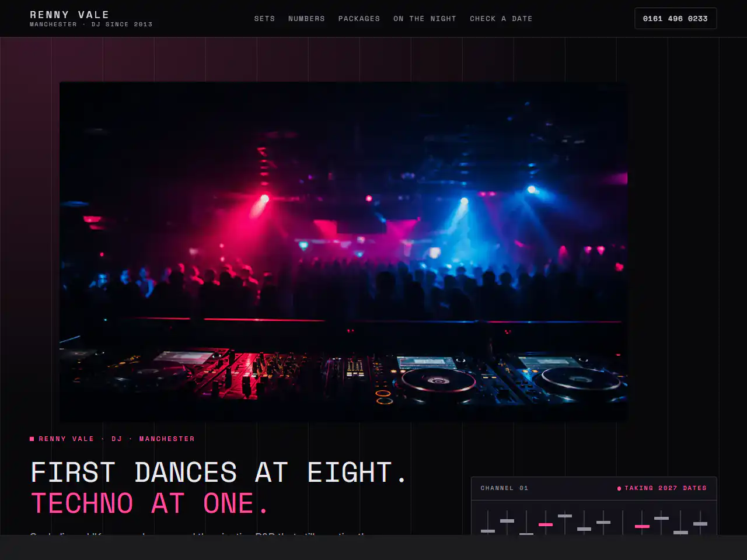The image size is (747, 560).
Task: Call via the 0161 496 0233 button
Action: [675, 19]
